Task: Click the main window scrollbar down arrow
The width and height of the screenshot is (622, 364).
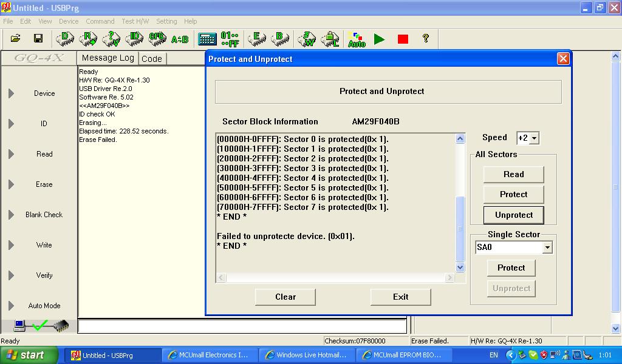Action: [x=616, y=328]
